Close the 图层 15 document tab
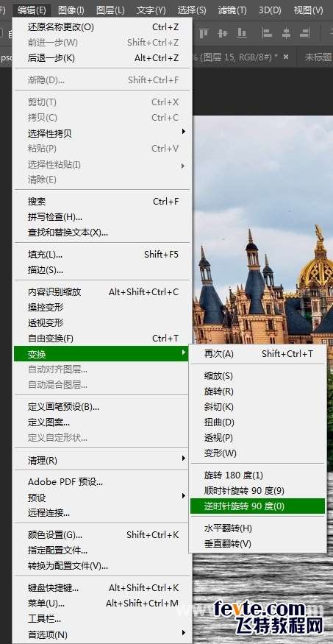333x644 pixels. tap(286, 57)
